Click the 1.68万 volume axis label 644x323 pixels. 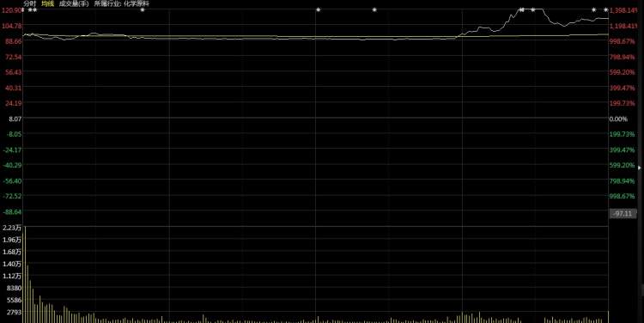pos(11,252)
